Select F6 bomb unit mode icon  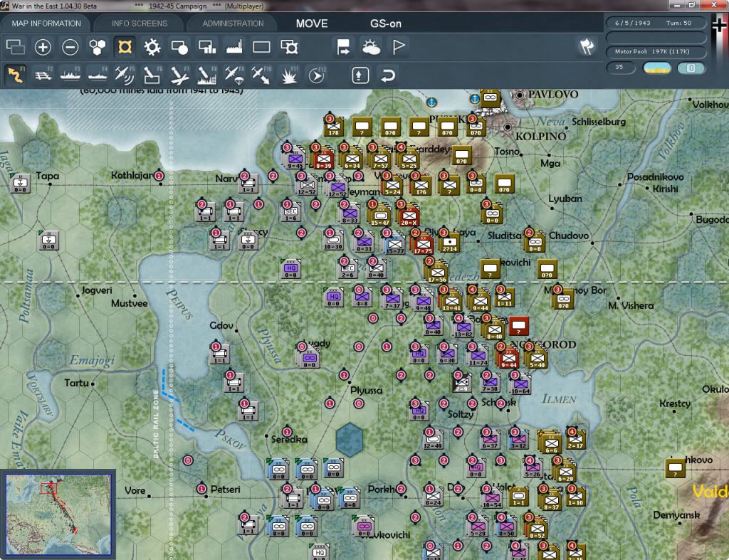[152, 75]
